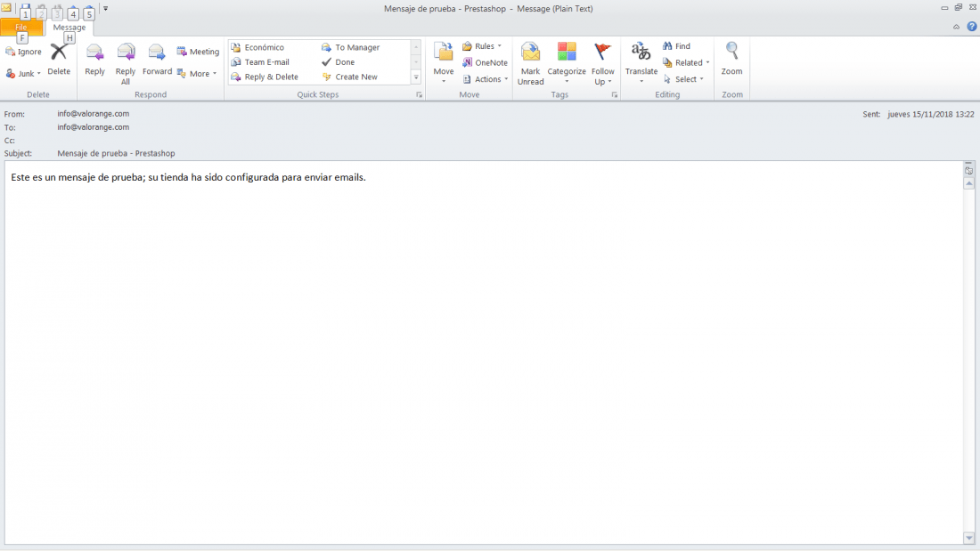
Task: Click Next Item arrow in toolbar
Action: [89, 12]
